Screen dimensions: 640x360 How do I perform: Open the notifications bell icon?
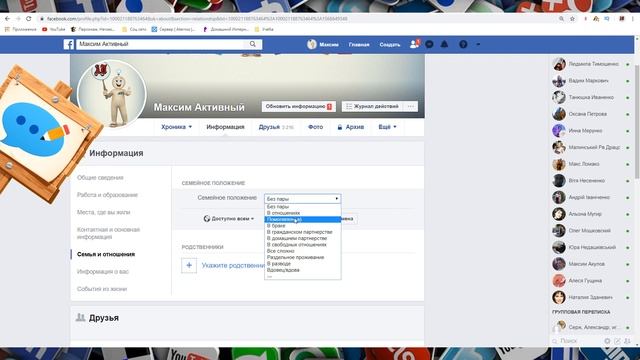pos(444,44)
